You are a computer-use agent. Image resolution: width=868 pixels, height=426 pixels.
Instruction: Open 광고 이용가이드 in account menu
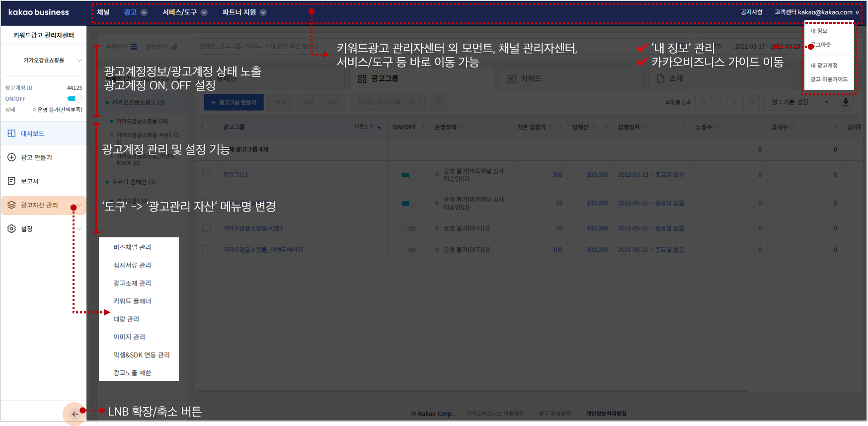click(829, 79)
